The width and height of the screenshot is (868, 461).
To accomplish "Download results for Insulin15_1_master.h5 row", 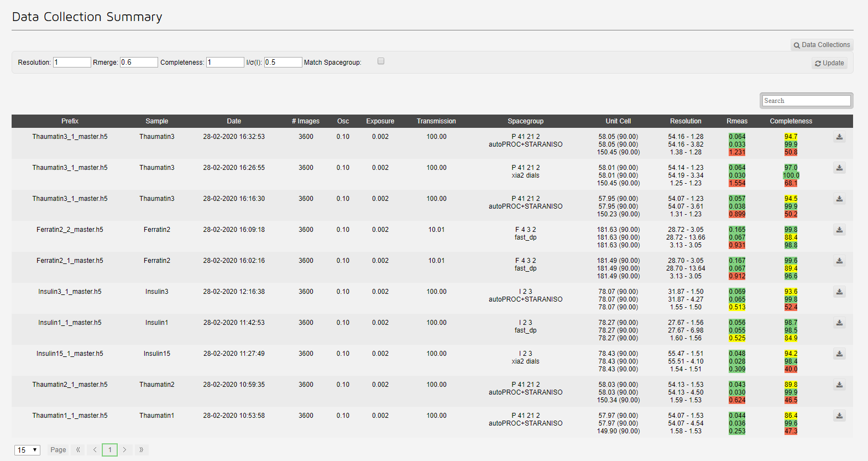I will tap(839, 354).
